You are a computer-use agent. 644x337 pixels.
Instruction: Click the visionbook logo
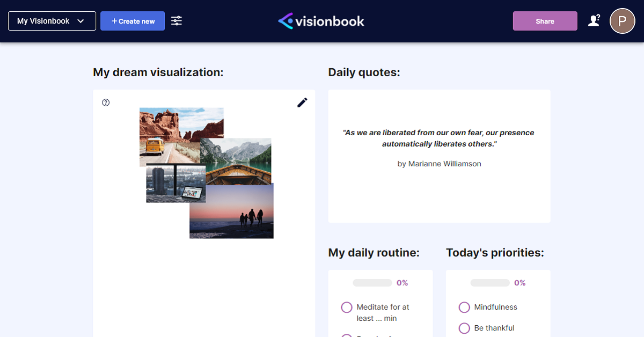click(x=320, y=20)
